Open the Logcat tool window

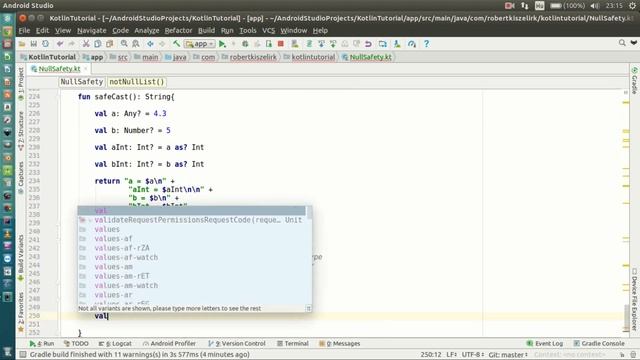(115, 344)
